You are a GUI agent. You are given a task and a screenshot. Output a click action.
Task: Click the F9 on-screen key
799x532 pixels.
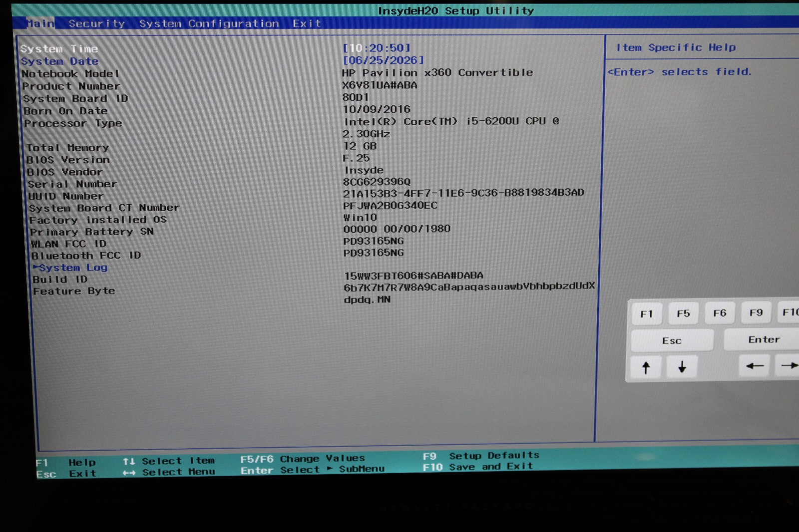point(756,312)
